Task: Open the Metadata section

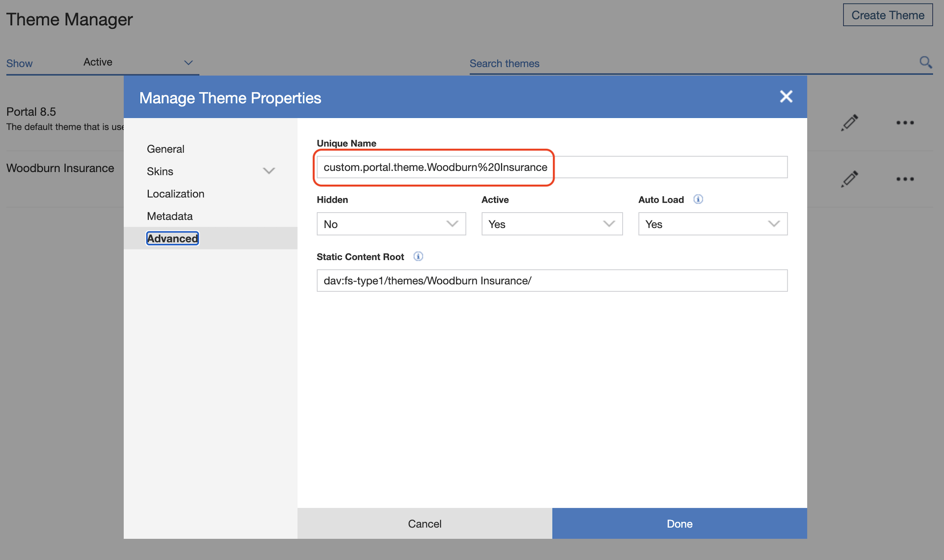Action: (x=170, y=216)
